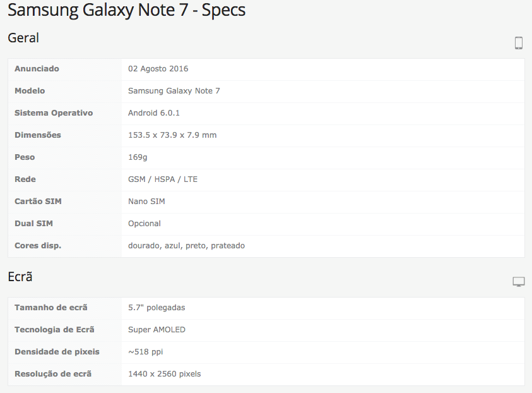Image resolution: width=532 pixels, height=393 pixels.
Task: Click the 02 Agosto 2016 value
Action: point(158,69)
